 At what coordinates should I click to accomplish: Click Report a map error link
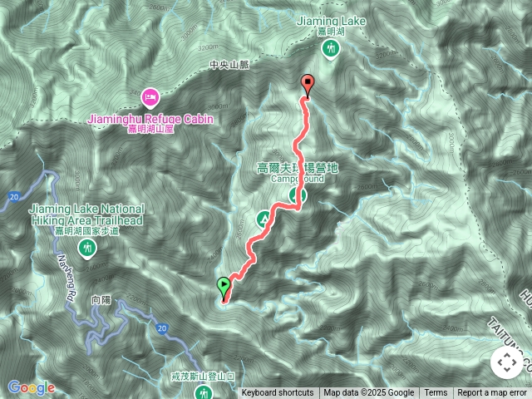click(492, 393)
